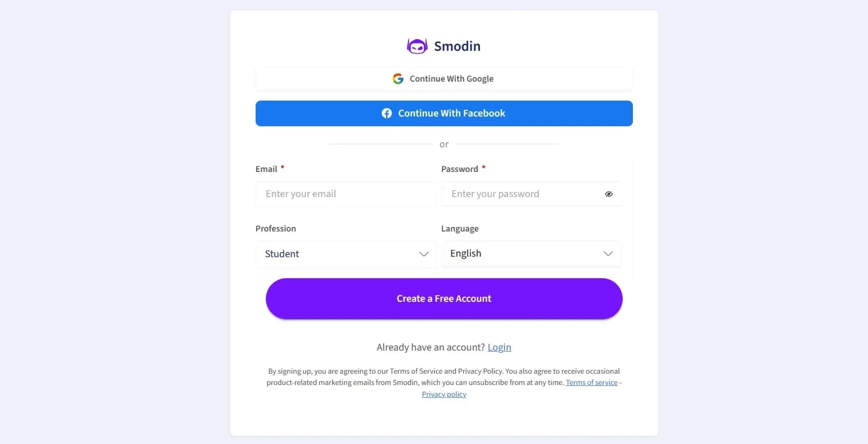The width and height of the screenshot is (868, 444).
Task: Click the Smodin robot logo icon
Action: (417, 46)
